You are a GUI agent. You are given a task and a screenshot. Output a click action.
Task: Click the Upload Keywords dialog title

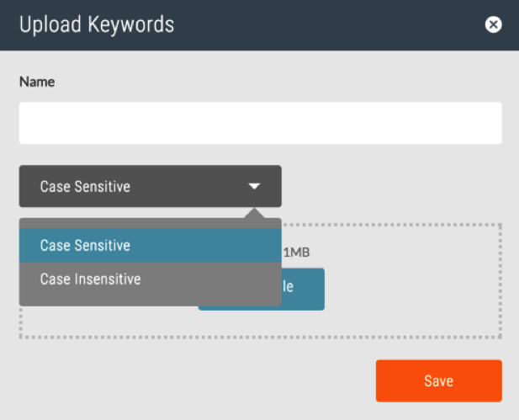[97, 25]
